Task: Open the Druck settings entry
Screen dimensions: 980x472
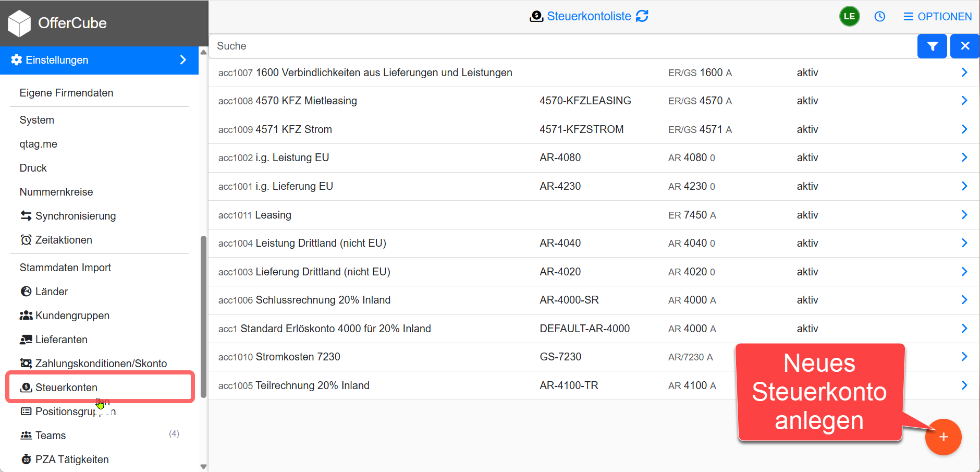Action: click(x=33, y=168)
